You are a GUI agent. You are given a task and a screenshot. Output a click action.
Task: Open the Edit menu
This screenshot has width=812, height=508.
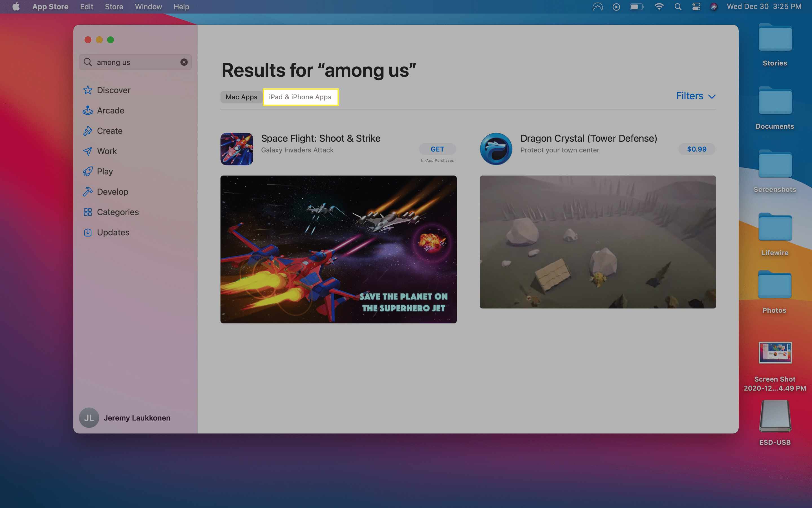(x=87, y=7)
